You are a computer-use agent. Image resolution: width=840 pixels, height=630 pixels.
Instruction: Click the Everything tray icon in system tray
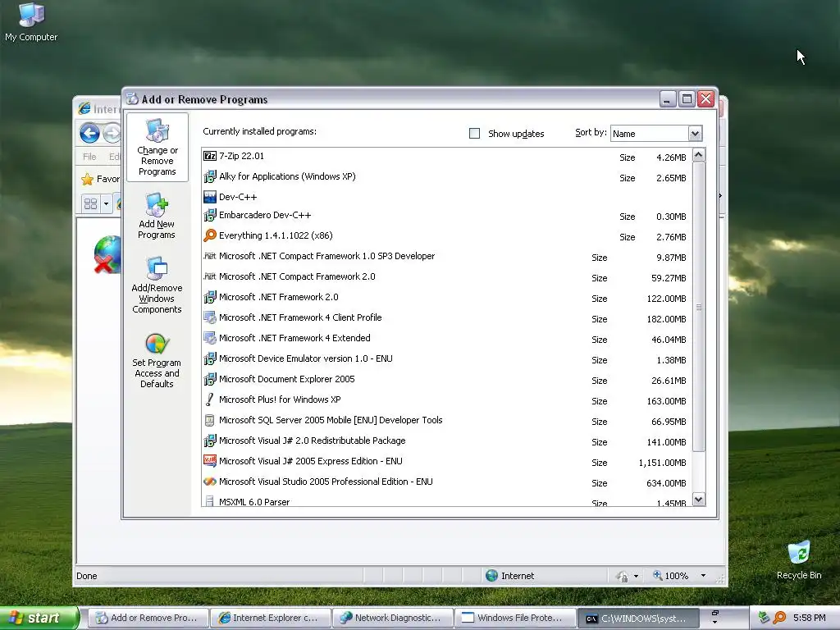(779, 618)
